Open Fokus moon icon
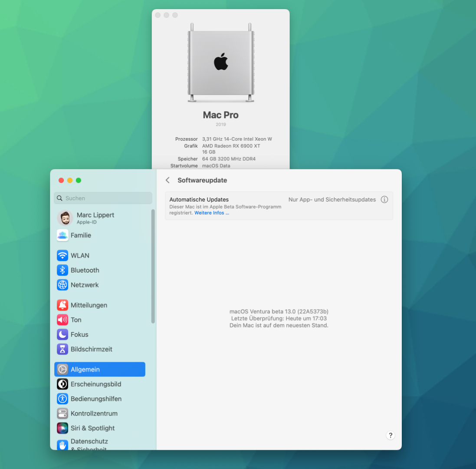This screenshot has width=476, height=469. pos(62,334)
